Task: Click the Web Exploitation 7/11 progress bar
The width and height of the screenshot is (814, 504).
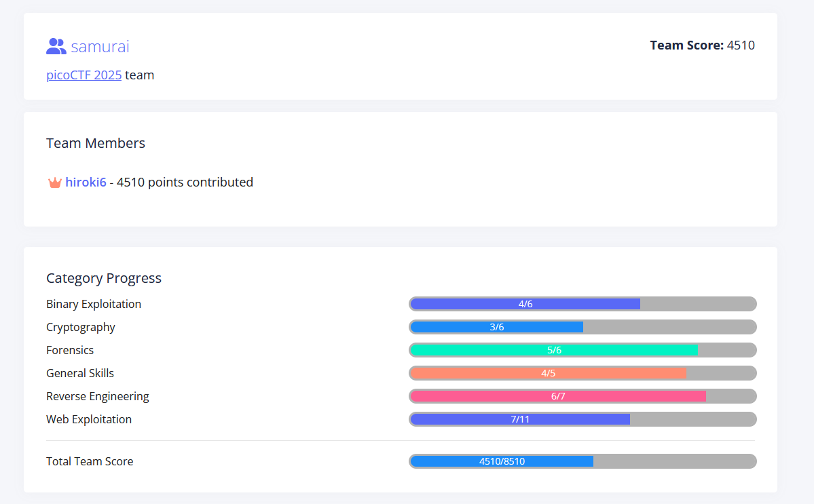Action: (582, 419)
